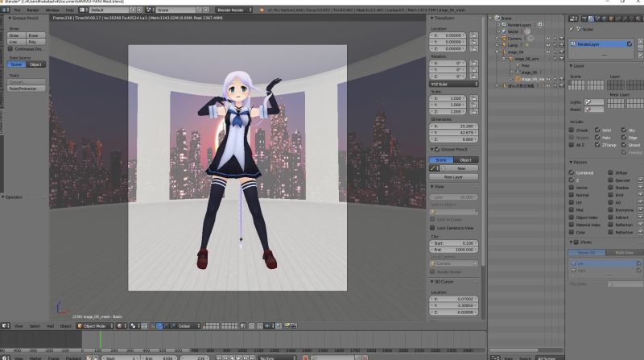Click the Camera object icon in outliner

click(505, 38)
